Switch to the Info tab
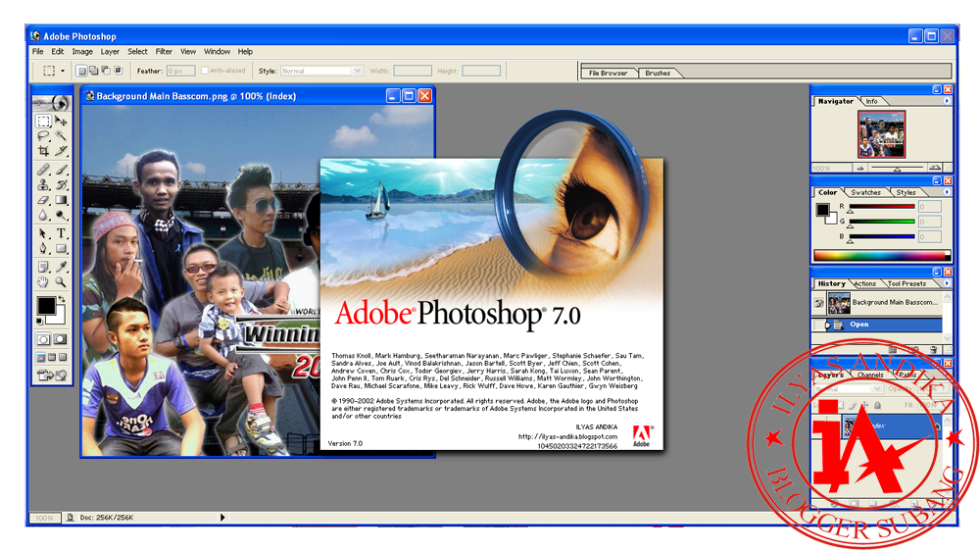 [871, 101]
